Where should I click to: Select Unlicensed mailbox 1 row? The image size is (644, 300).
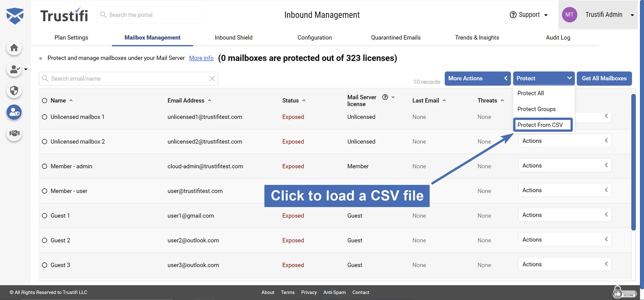tap(45, 117)
